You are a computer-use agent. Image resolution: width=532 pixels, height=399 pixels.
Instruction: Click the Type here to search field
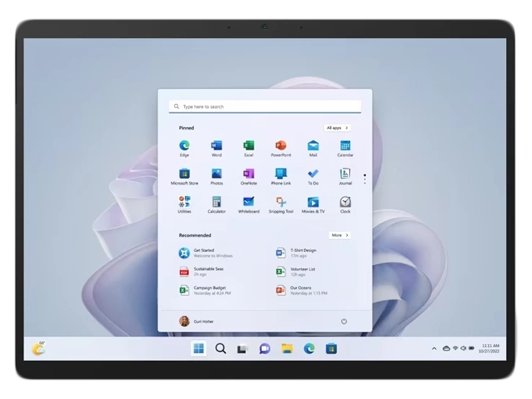265,106
